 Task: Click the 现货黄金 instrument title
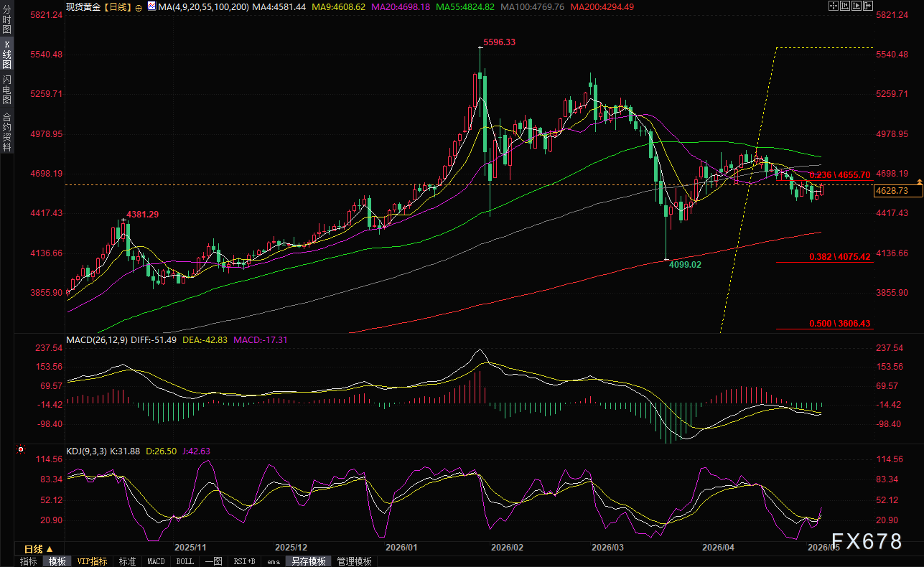pyautogui.click(x=82, y=6)
